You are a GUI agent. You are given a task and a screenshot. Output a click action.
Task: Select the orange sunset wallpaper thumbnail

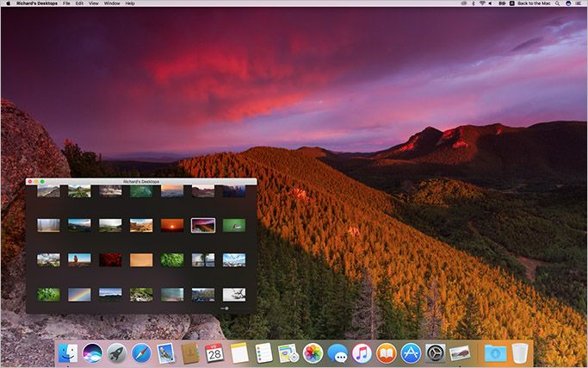click(172, 225)
